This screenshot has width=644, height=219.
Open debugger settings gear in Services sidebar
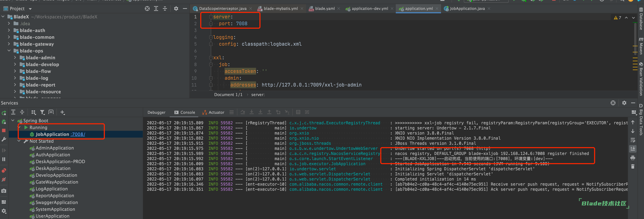(x=4, y=211)
